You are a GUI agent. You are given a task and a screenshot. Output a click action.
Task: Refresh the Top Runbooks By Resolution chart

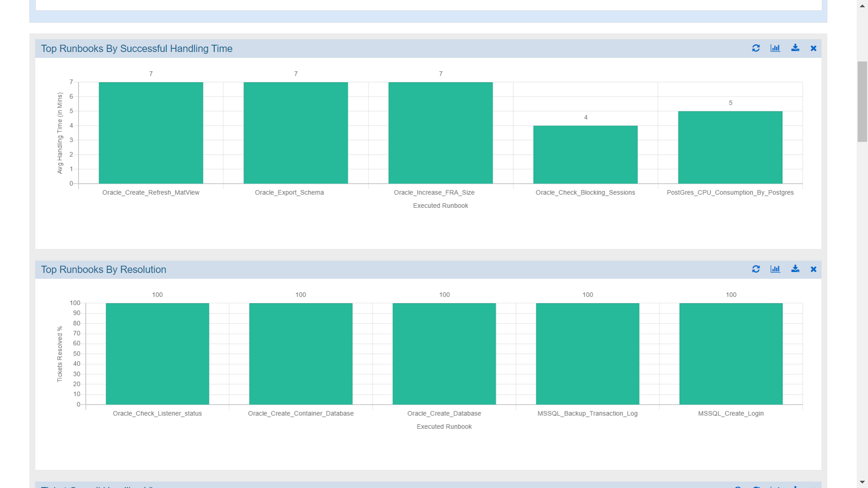[x=756, y=269]
